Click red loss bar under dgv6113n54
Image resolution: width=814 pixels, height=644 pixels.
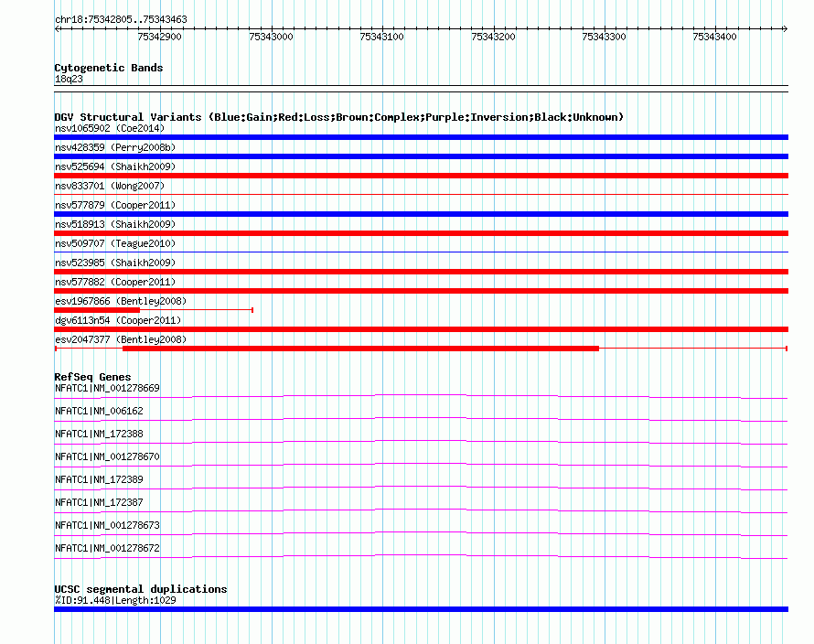point(421,329)
